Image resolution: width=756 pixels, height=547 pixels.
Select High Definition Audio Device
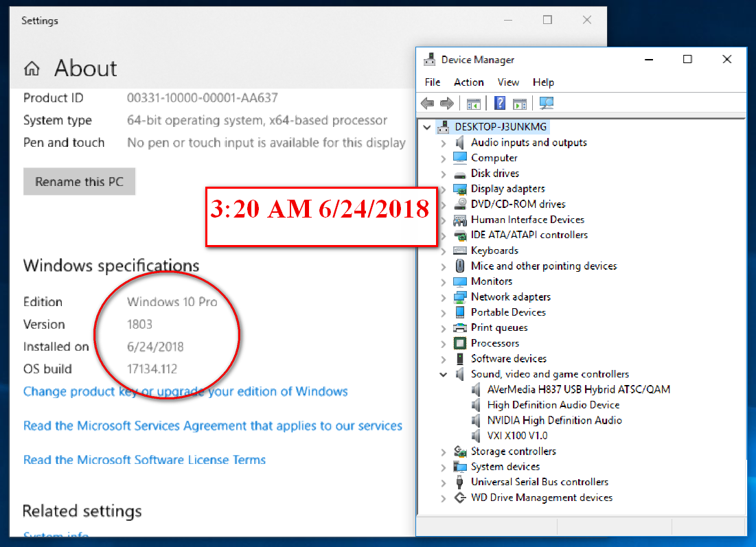pos(553,405)
